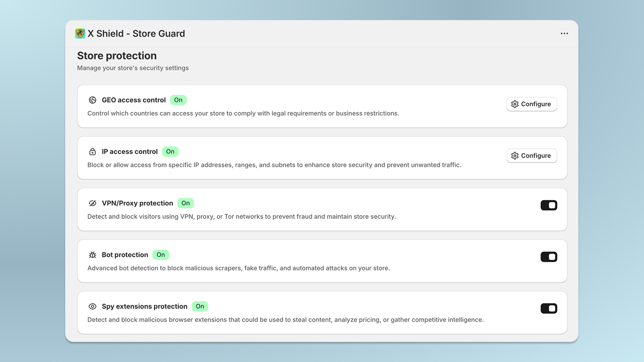Click the On badge next to GEO access control
Image resolution: width=644 pixels, height=362 pixels.
[x=178, y=100]
